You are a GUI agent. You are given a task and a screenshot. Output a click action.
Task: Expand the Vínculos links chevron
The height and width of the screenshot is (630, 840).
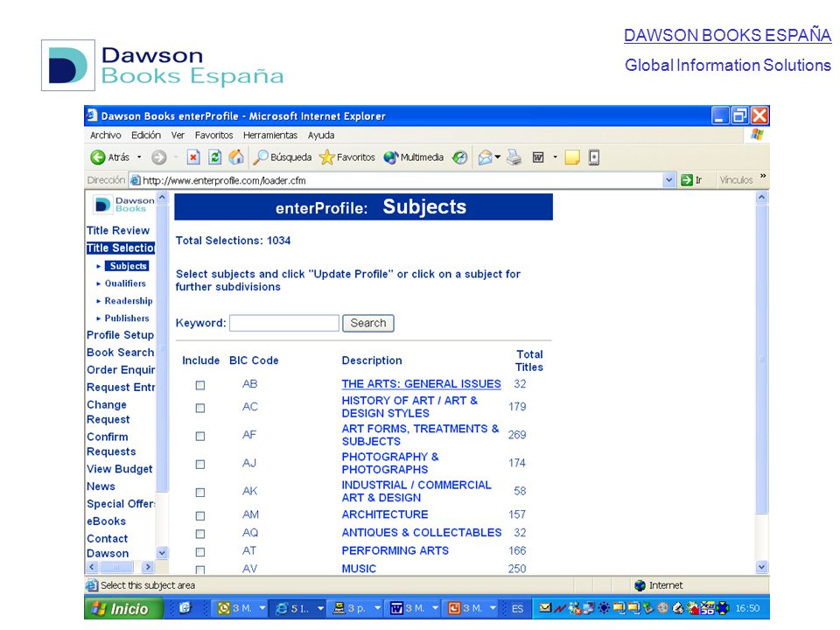pyautogui.click(x=763, y=177)
